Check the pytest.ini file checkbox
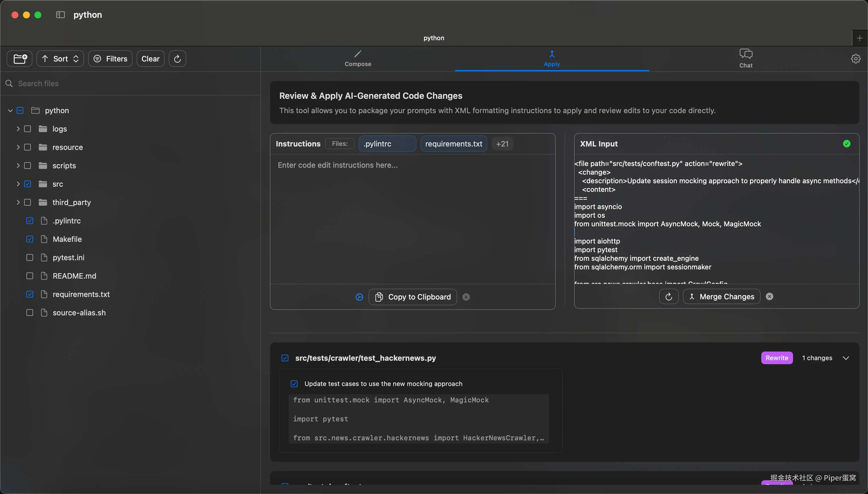This screenshot has height=494, width=868. (x=30, y=258)
